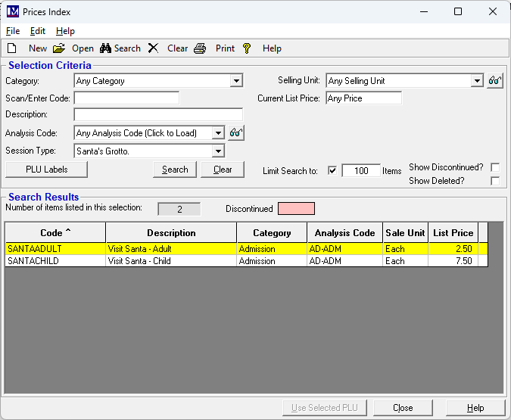Image resolution: width=511 pixels, height=420 pixels.
Task: Open the Analysis Code dropdown
Action: pyautogui.click(x=218, y=132)
